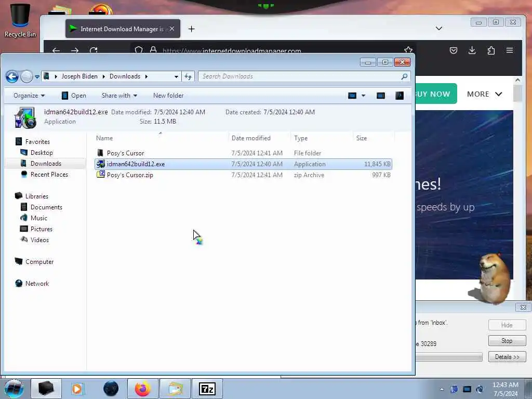The width and height of the screenshot is (532, 399).
Task: Open the Recycle Bin on desktop
Action: pyautogui.click(x=20, y=20)
